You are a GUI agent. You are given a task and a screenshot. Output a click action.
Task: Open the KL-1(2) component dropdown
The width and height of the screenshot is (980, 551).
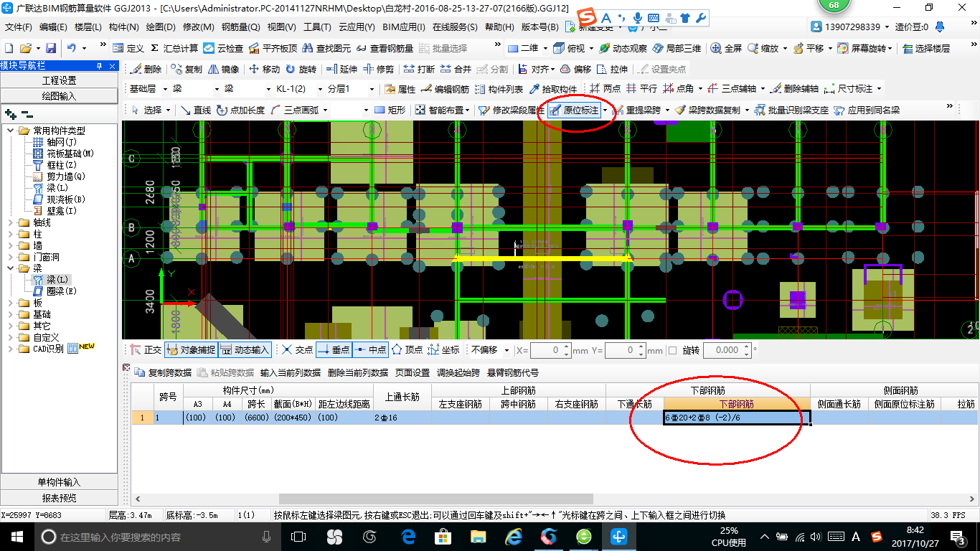(319, 89)
